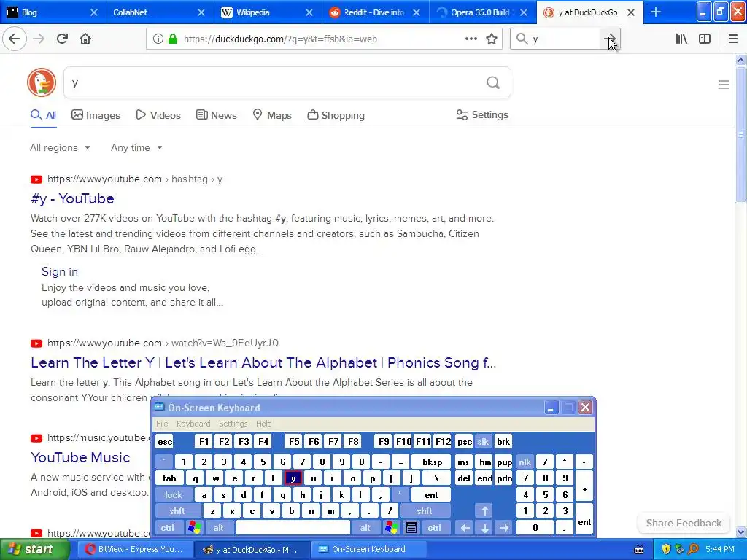Image resolution: width=747 pixels, height=560 pixels.
Task: Click the magnifier tray icon
Action: (x=694, y=549)
